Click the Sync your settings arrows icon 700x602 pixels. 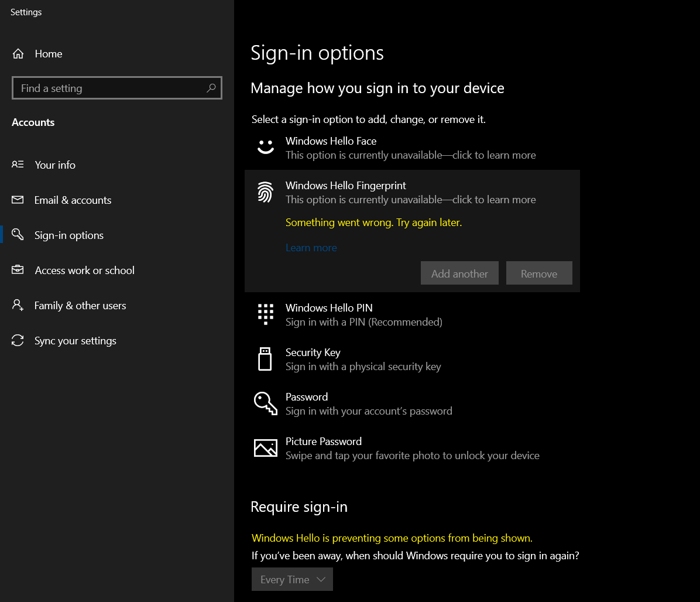(x=18, y=340)
